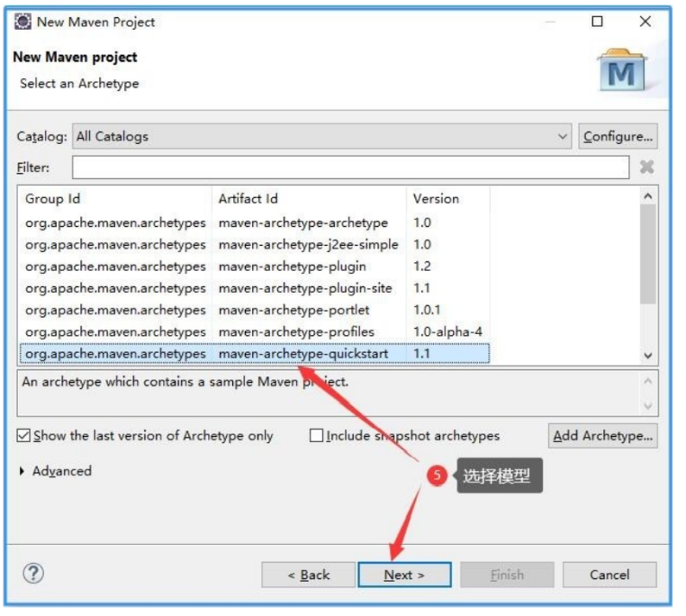This screenshot has width=686, height=616.
Task: Click the help question mark icon
Action: click(x=33, y=573)
